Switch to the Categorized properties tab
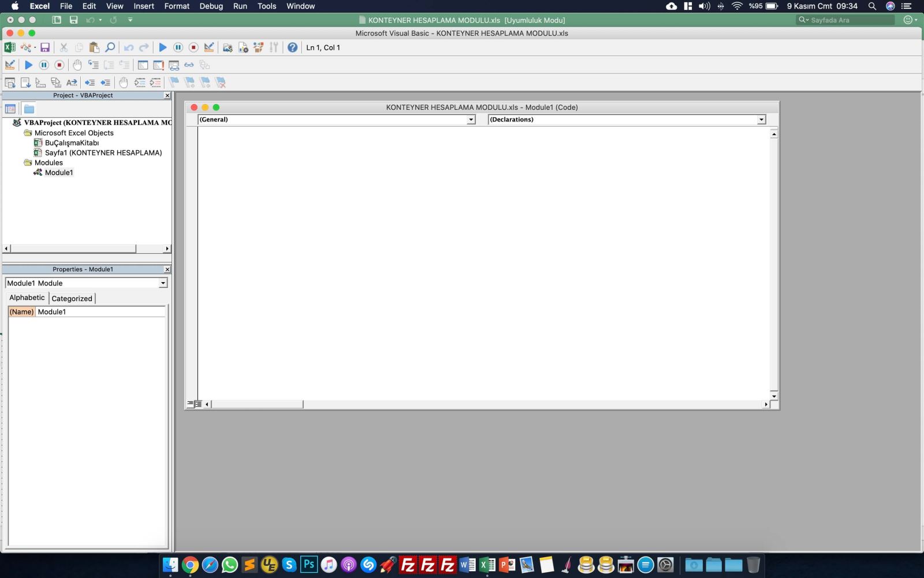The width and height of the screenshot is (924, 578). click(x=72, y=298)
